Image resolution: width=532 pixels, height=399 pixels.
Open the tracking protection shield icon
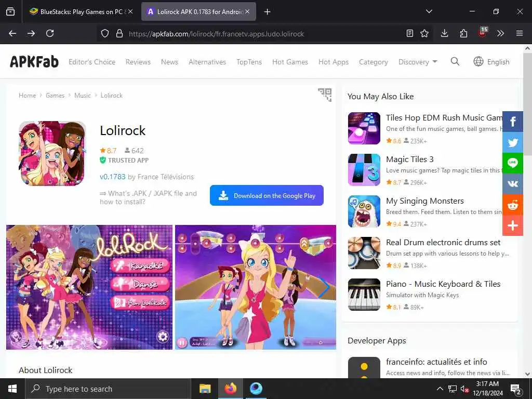105,34
